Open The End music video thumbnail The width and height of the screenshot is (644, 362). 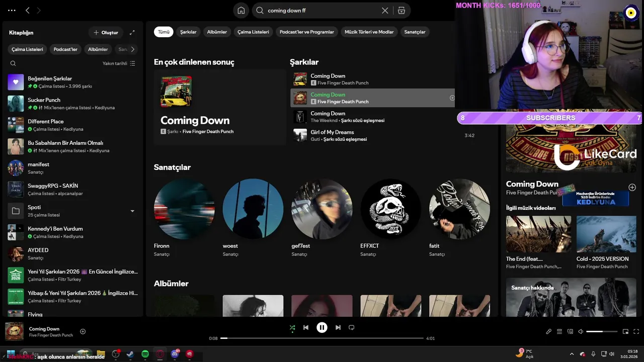[x=538, y=234]
